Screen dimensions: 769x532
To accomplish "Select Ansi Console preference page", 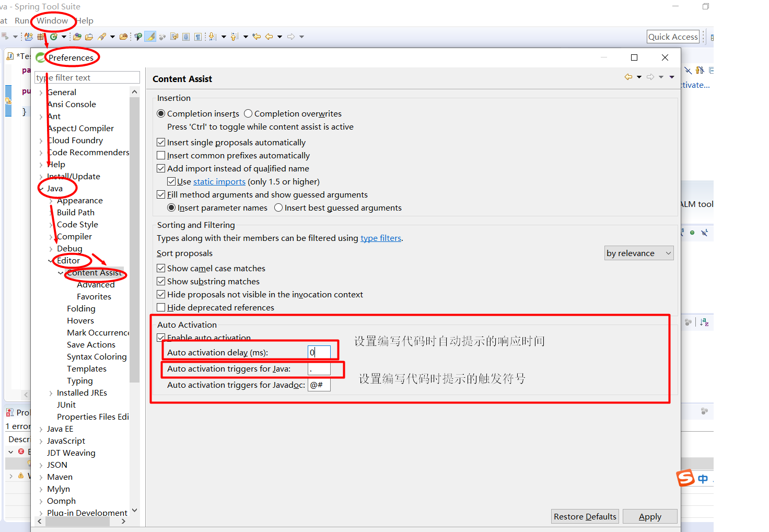I will 72,104.
